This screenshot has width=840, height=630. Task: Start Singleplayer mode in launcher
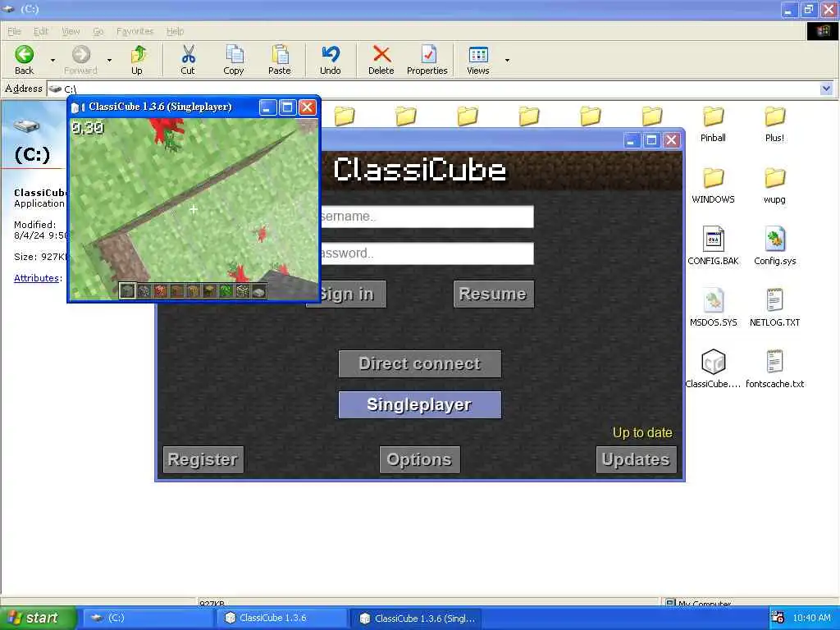click(x=420, y=404)
